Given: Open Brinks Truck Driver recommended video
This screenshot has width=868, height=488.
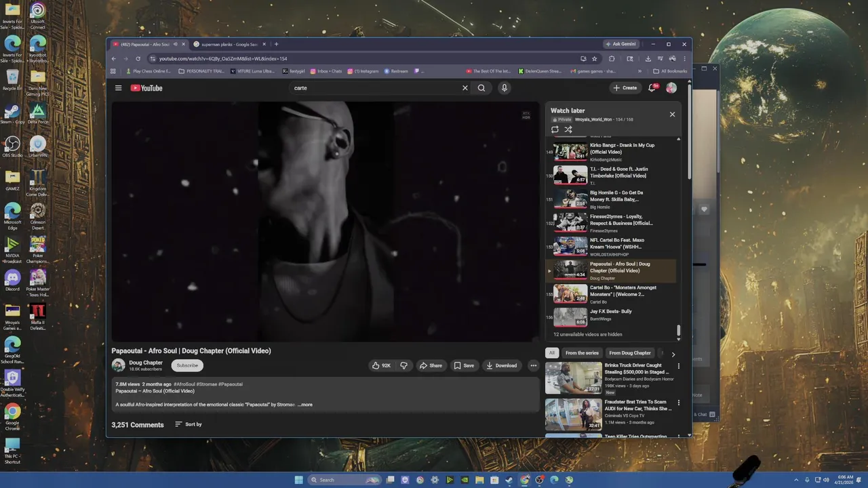Looking at the screenshot, I should [573, 378].
